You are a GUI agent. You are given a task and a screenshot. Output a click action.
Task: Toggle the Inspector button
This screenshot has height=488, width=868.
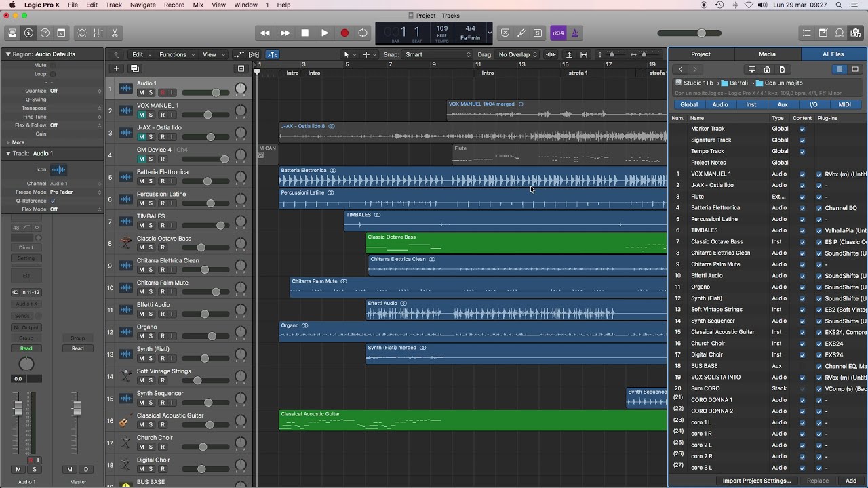click(x=28, y=33)
